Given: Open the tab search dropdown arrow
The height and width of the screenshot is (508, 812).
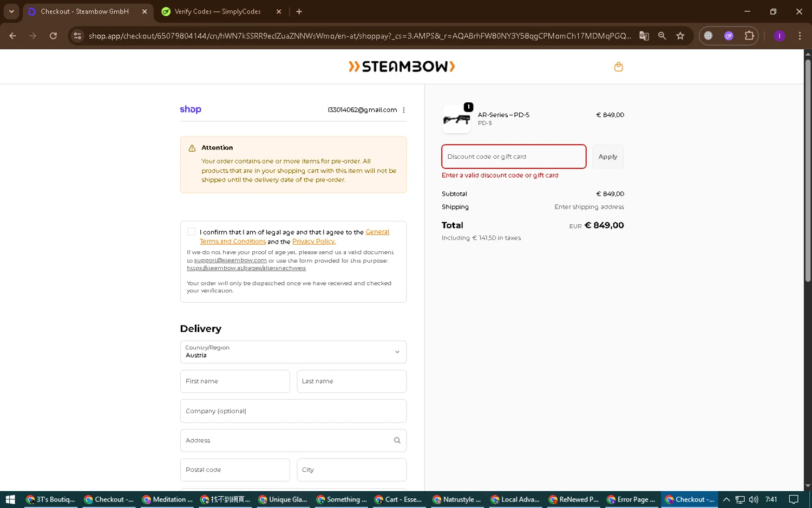Looking at the screenshot, I should [11, 11].
